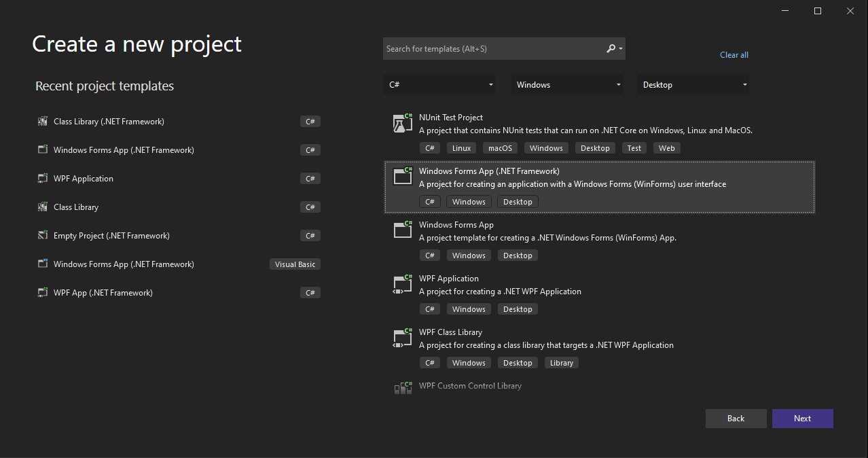Click the Library tag on WPF Class Library
The width and height of the screenshot is (868, 458).
[x=562, y=363]
